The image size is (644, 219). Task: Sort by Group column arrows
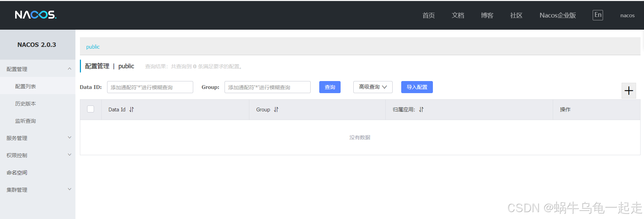tap(276, 110)
